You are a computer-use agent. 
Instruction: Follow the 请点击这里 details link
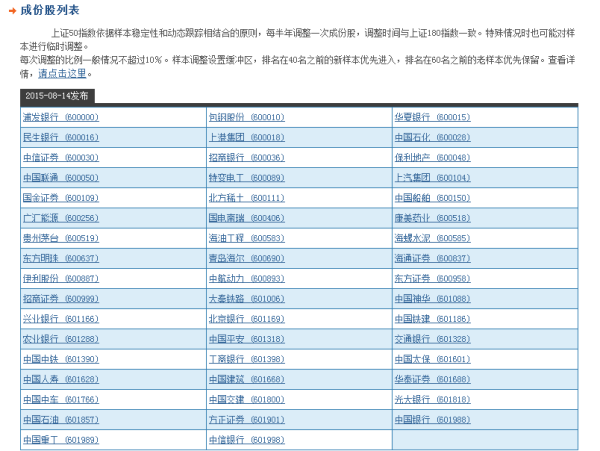coord(62,74)
